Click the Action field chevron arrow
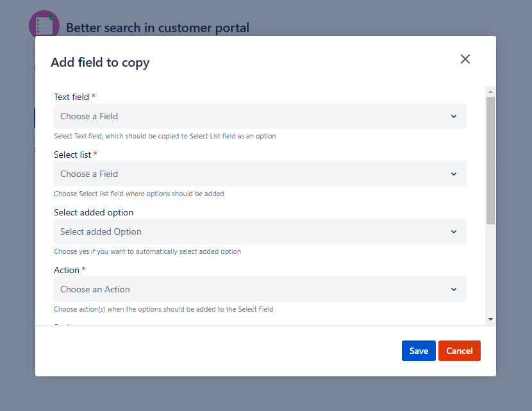This screenshot has width=532, height=411. (454, 290)
